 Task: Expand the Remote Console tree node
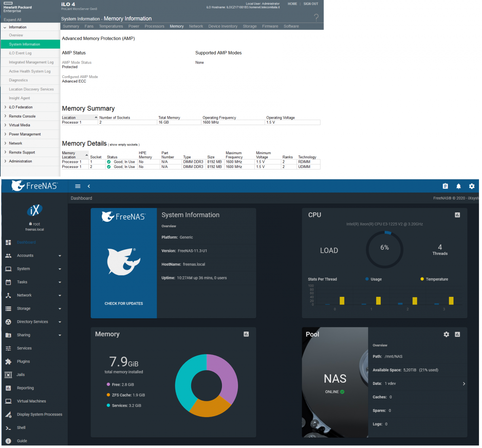click(x=5, y=116)
